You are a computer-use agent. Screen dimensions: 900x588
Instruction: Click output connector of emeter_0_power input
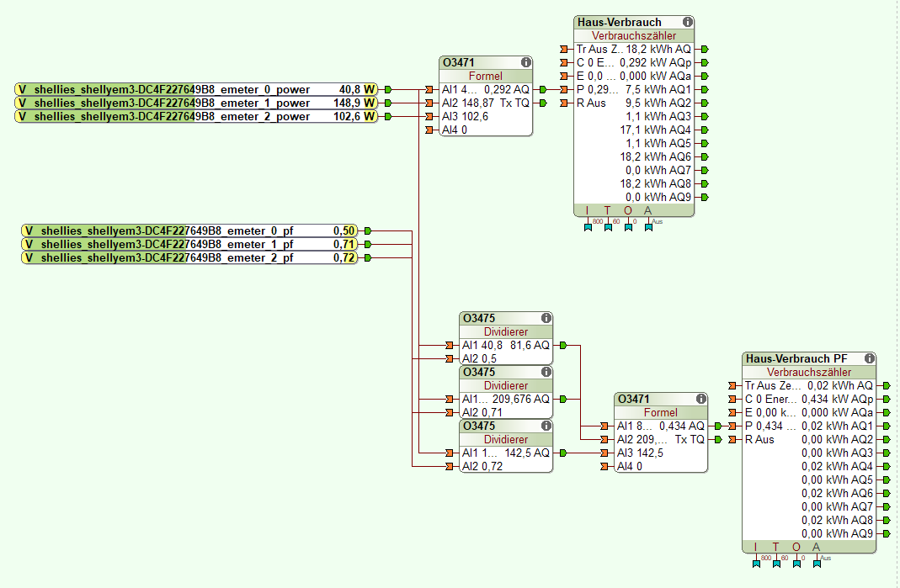[x=388, y=89]
